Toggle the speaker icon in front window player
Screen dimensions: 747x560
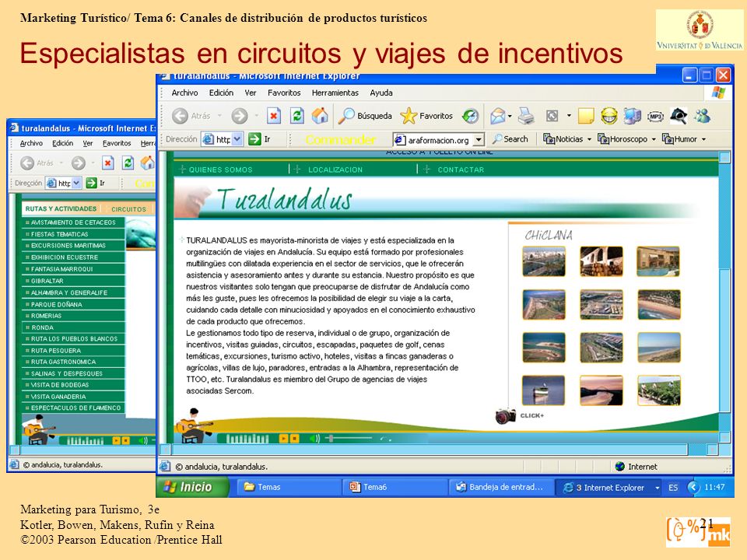pos(314,438)
